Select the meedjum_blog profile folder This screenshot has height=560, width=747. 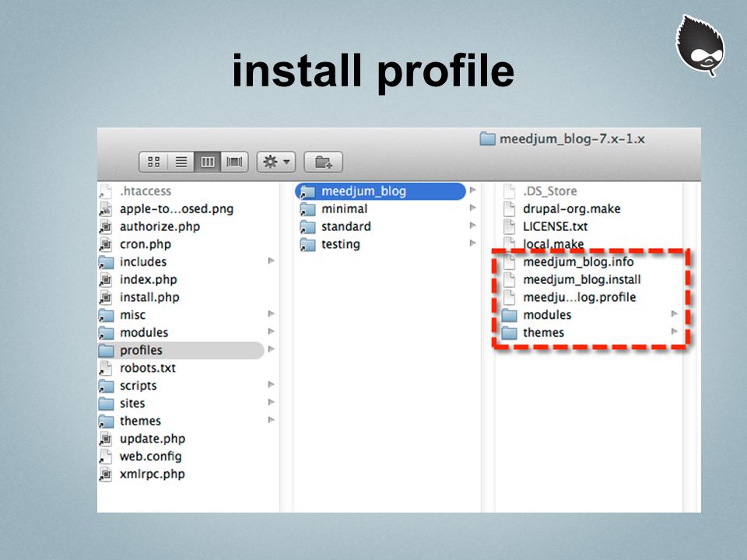pyautogui.click(x=381, y=191)
